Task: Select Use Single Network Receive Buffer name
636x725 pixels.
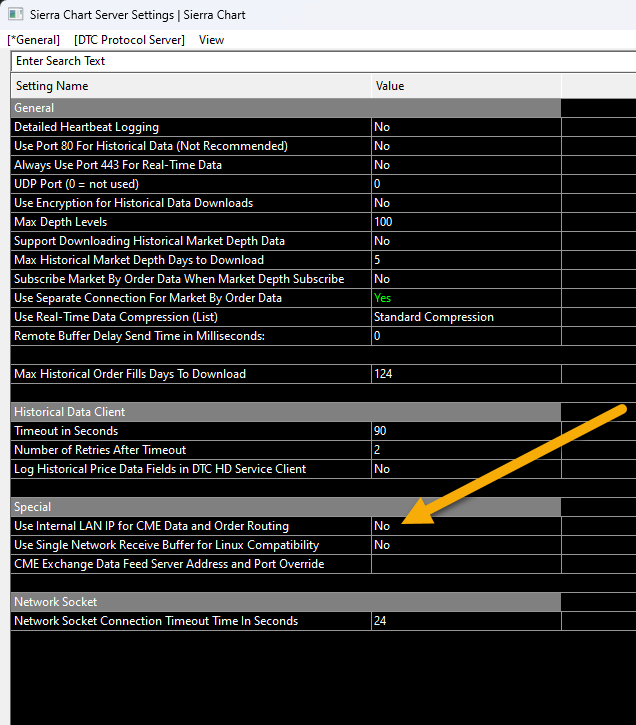Action: click(x=191, y=545)
